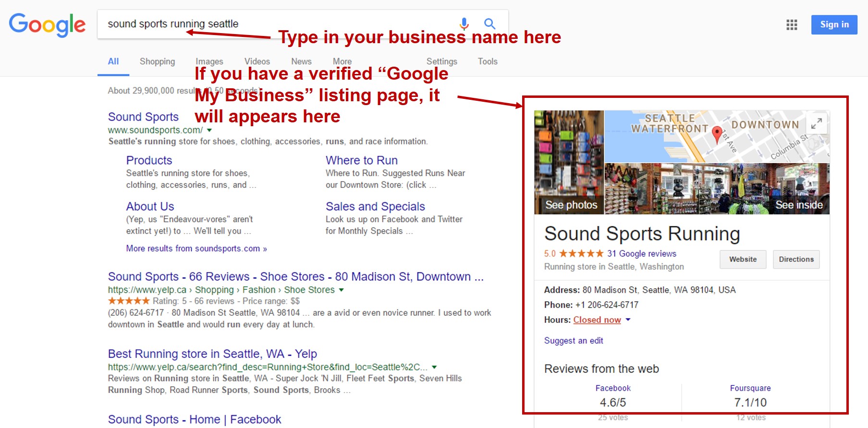The width and height of the screenshot is (868, 428).
Task: Click the red map location pin
Action: click(x=717, y=134)
